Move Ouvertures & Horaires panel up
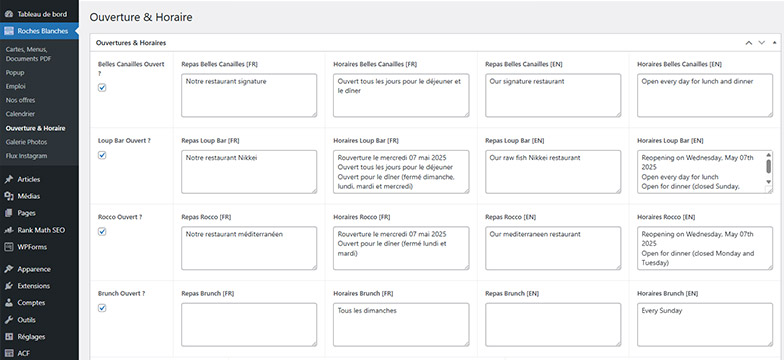This screenshot has width=784, height=360. point(748,43)
